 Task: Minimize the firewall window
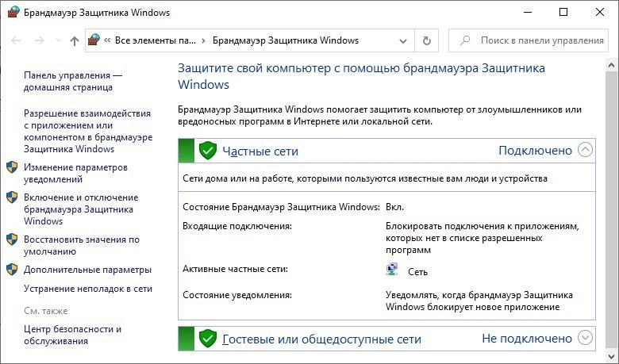click(528, 12)
